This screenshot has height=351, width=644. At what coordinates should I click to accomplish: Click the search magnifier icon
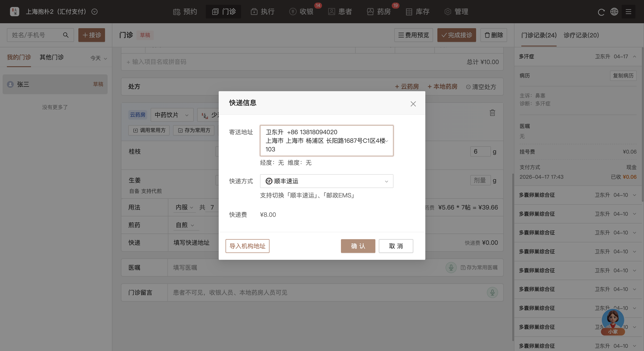[66, 35]
